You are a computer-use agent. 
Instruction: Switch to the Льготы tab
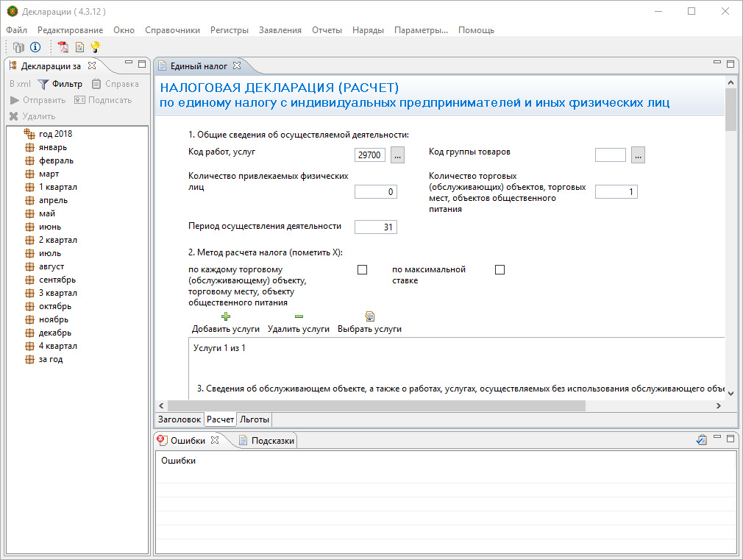pos(255,419)
